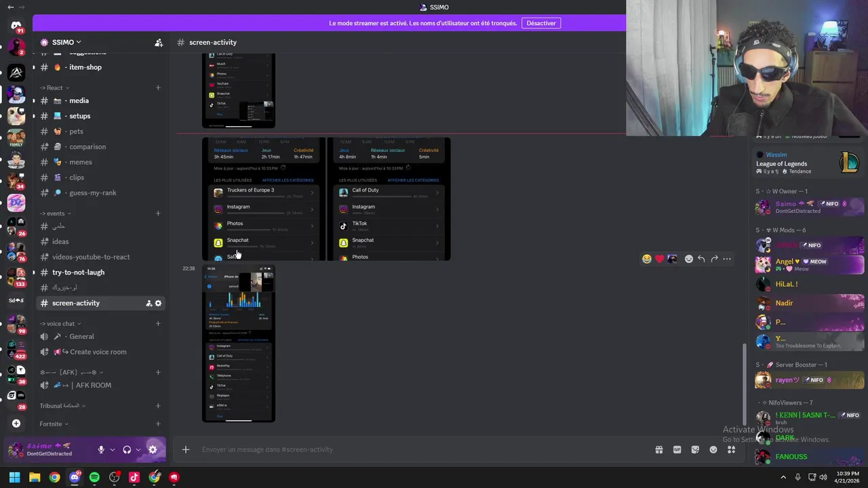
Task: Open more options on the message
Action: (727, 259)
